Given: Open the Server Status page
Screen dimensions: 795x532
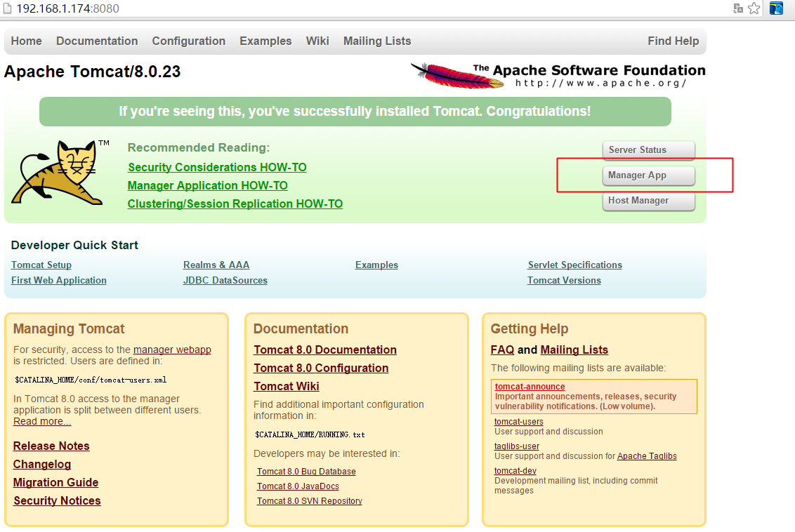Looking at the screenshot, I should pyautogui.click(x=648, y=150).
